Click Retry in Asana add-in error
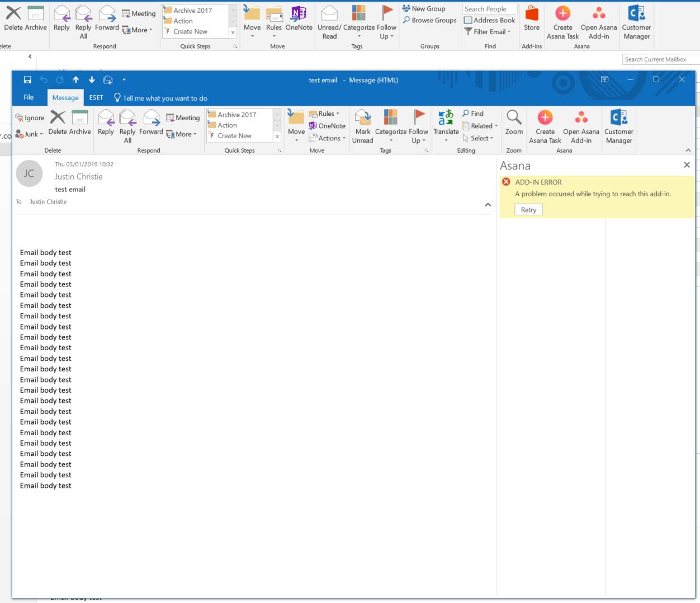Image resolution: width=700 pixels, height=603 pixels. pyautogui.click(x=528, y=210)
